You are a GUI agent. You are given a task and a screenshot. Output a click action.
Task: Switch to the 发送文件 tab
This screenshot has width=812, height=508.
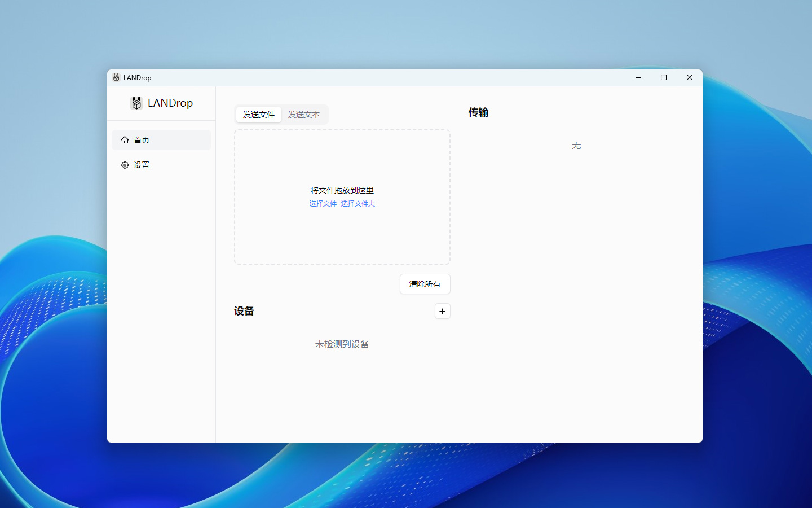(259, 115)
